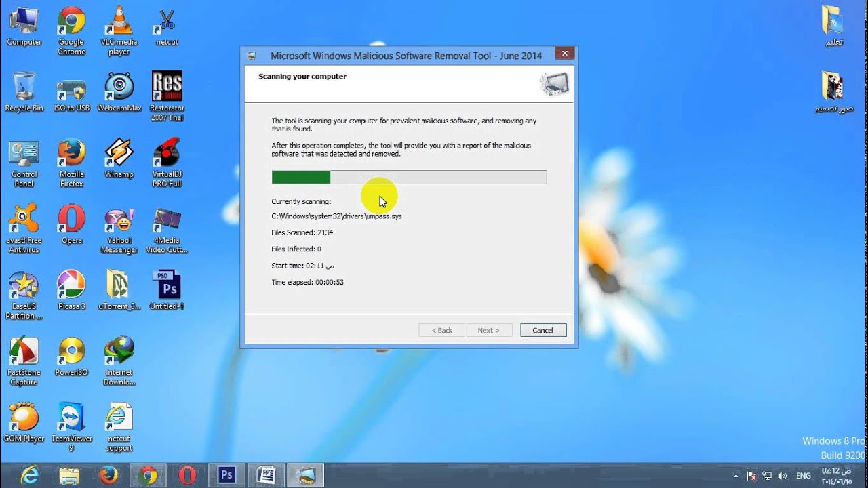Click the scan progress bar
The image size is (868, 488).
click(409, 178)
